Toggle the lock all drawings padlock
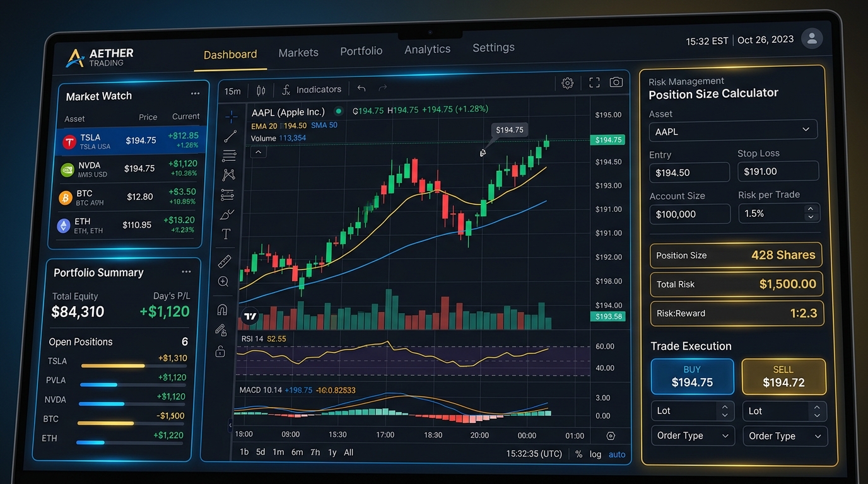 click(x=220, y=351)
